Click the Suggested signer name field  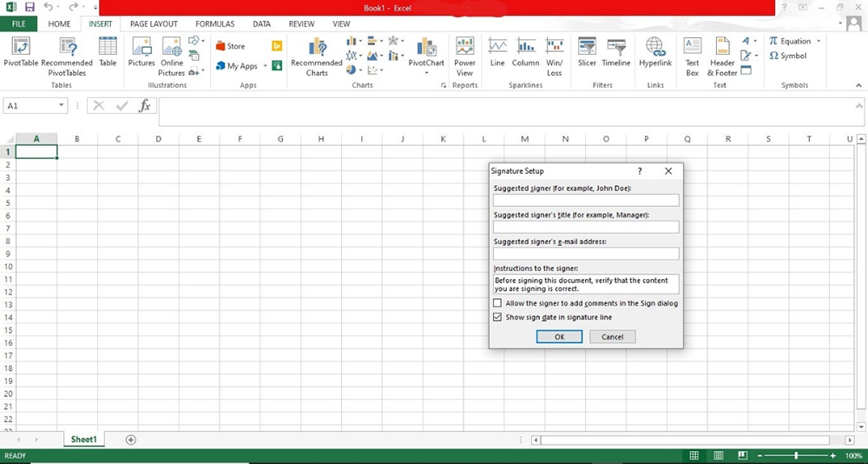[586, 201]
